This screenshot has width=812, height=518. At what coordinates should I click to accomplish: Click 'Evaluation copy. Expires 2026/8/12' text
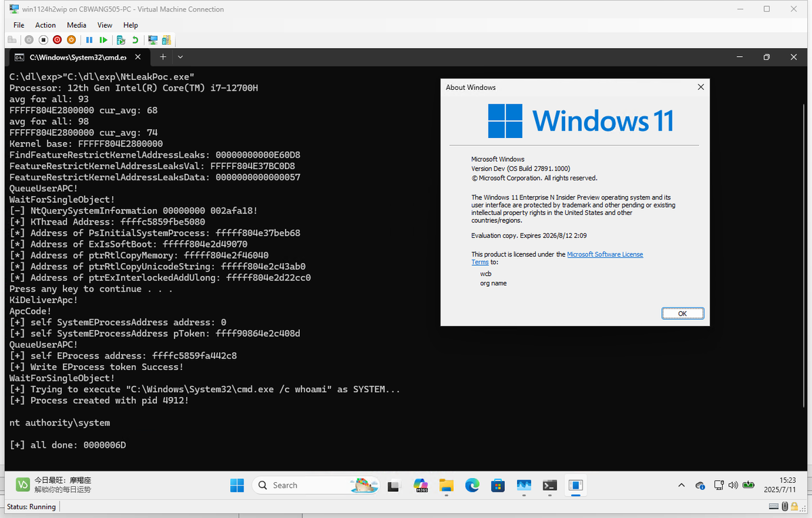pyautogui.click(x=530, y=235)
